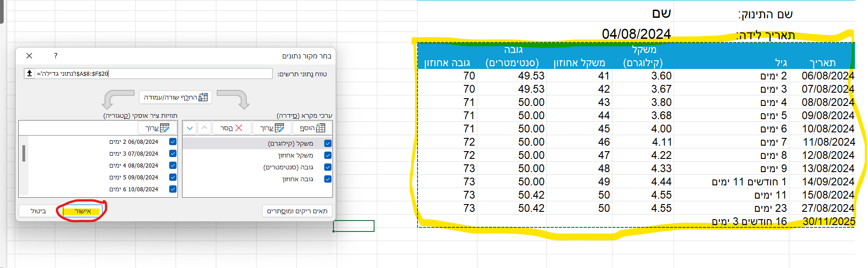Click weight cell 3.60
The image size is (868, 268).
[661, 76]
